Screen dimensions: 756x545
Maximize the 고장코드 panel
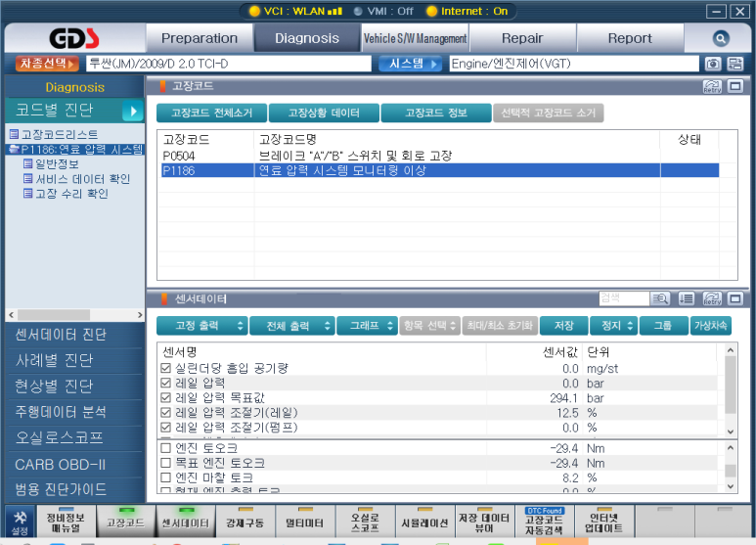pos(734,86)
